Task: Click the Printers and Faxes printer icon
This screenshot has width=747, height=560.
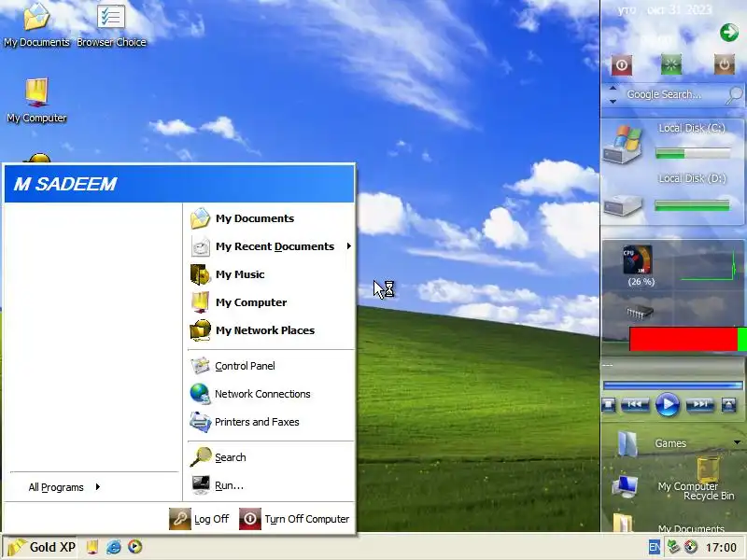Action: pos(200,422)
